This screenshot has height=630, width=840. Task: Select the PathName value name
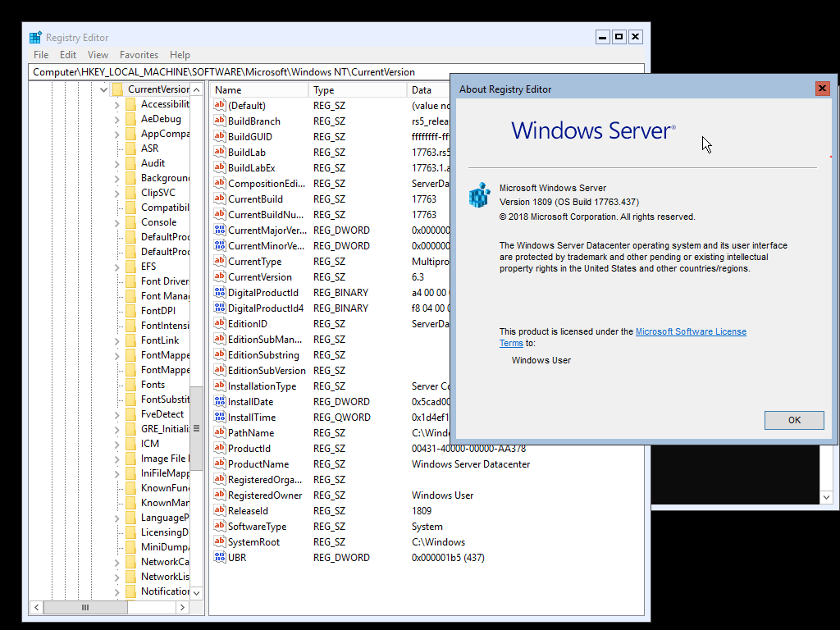tap(251, 433)
